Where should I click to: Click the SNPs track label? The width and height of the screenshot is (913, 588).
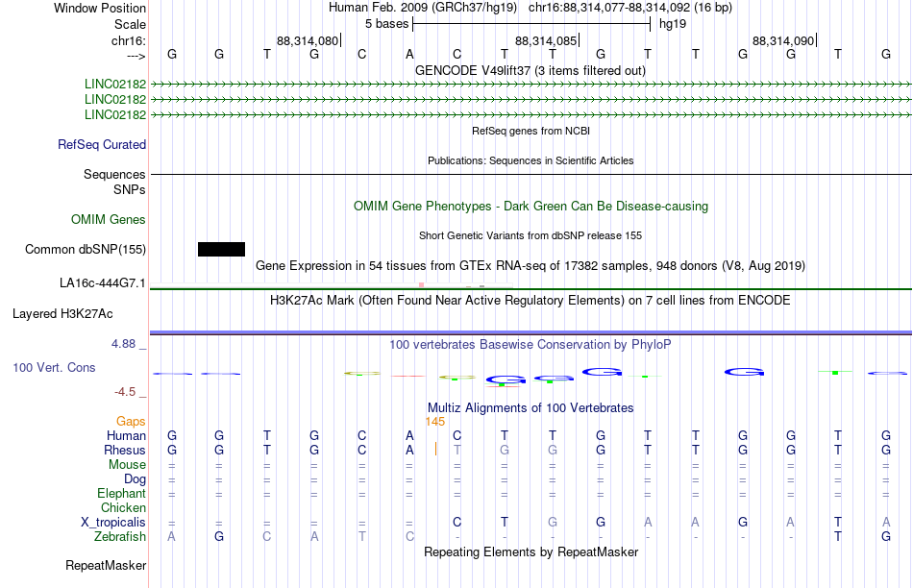click(x=130, y=190)
